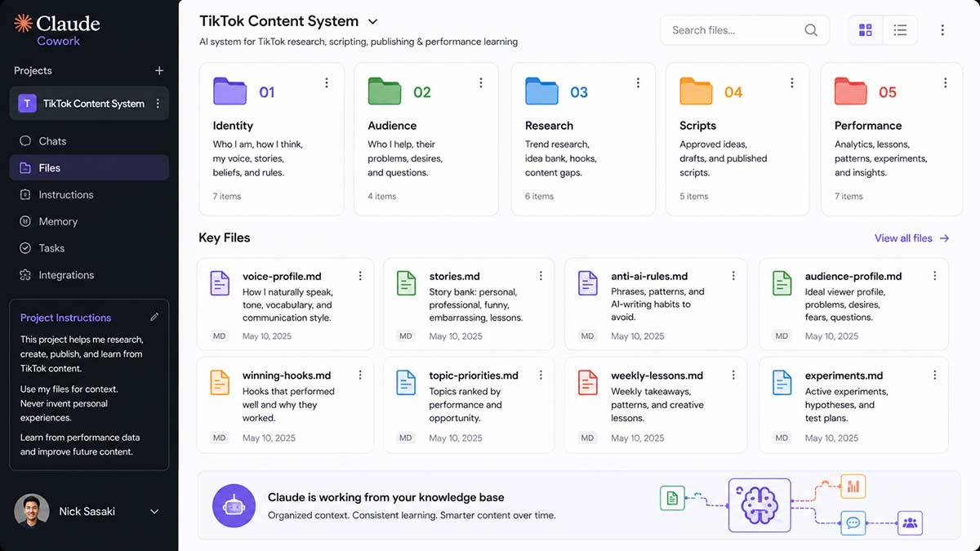Select the TikTok Content System project
The image size is (980, 551).
(x=89, y=104)
